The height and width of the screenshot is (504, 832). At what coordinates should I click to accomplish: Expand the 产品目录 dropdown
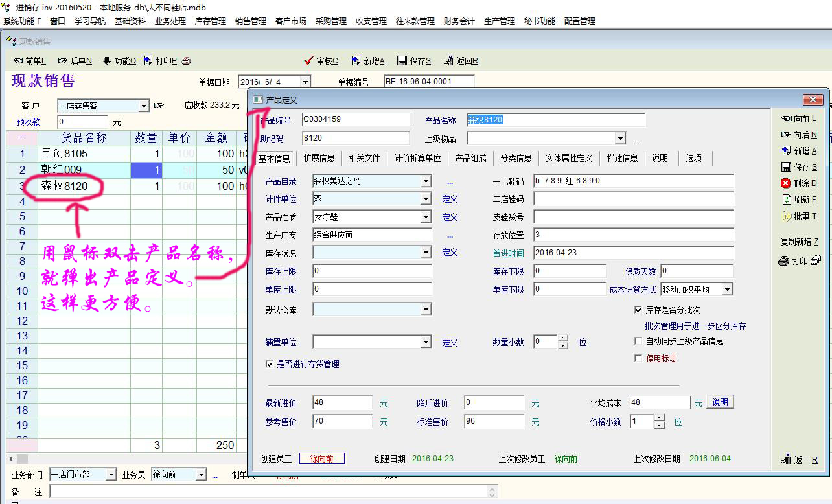click(426, 181)
